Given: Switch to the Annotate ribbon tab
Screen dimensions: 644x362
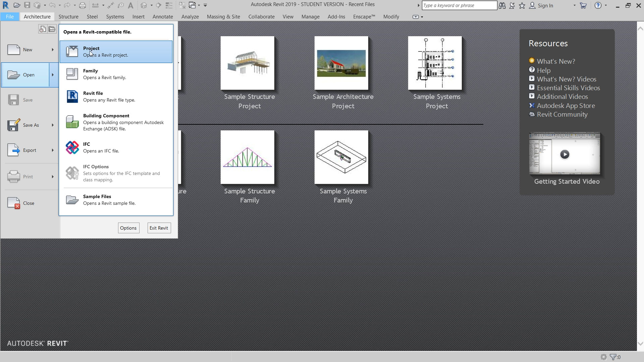Looking at the screenshot, I should pyautogui.click(x=163, y=16).
